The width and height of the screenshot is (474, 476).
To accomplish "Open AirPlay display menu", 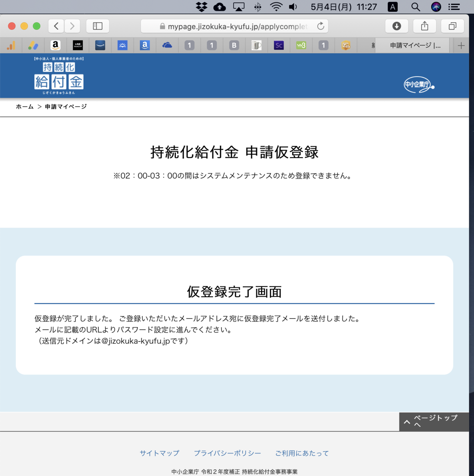I will [x=239, y=7].
